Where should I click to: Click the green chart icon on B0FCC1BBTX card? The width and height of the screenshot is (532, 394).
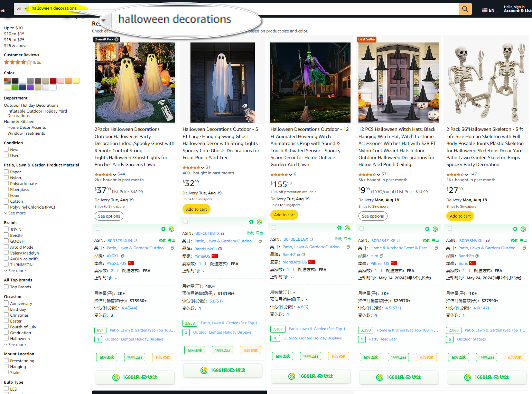pyautogui.click(x=260, y=222)
